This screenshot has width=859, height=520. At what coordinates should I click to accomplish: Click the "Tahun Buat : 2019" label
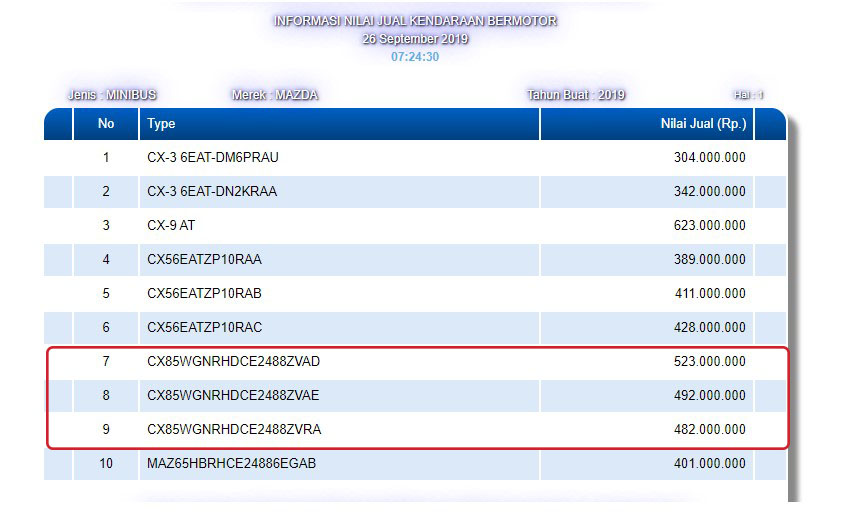(x=576, y=95)
